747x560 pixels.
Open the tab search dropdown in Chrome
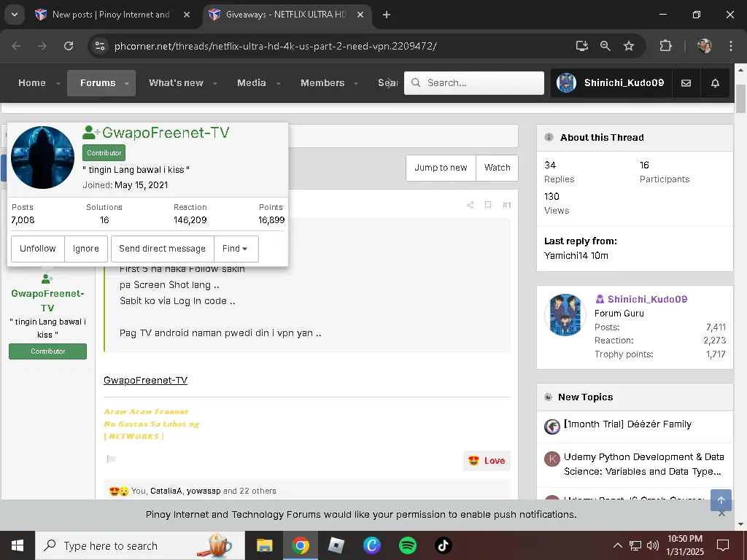pos(15,15)
